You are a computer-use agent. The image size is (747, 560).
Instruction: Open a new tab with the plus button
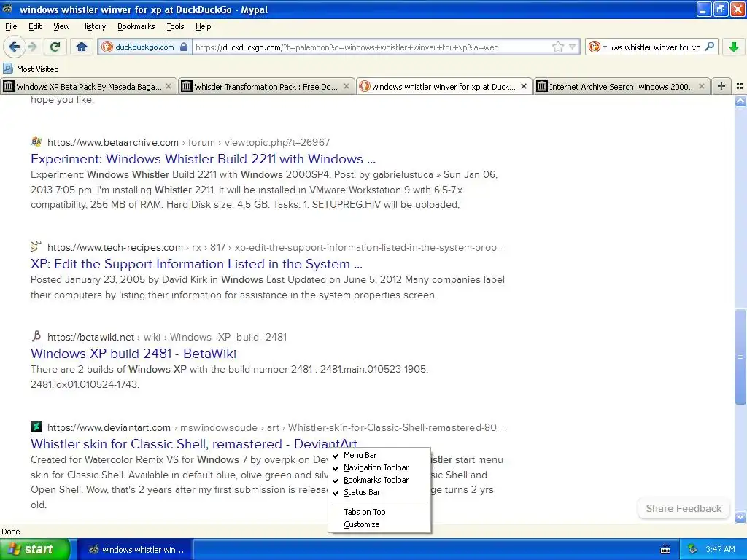click(721, 86)
